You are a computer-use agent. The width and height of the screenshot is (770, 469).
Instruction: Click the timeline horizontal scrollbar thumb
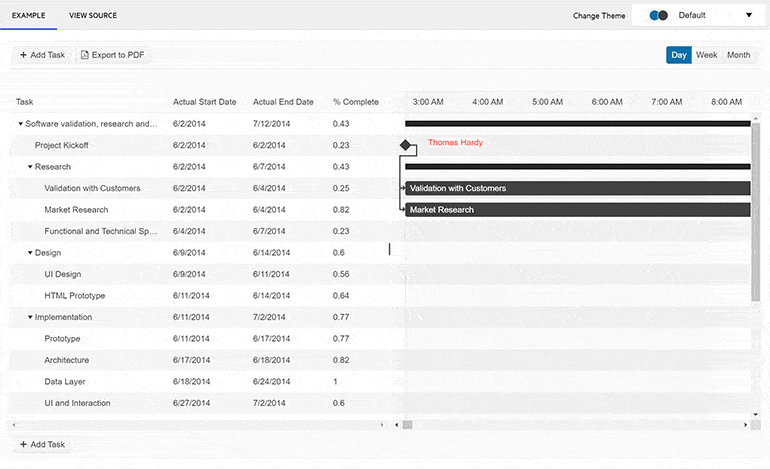pos(408,425)
